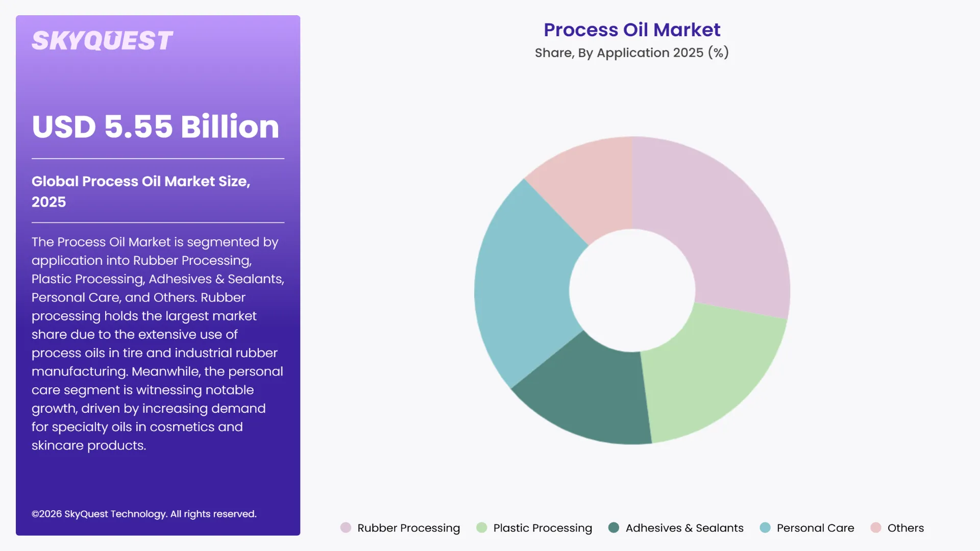Click the USD 5.55 Billion figure
The width and height of the screenshot is (980, 551).
pyautogui.click(x=156, y=126)
